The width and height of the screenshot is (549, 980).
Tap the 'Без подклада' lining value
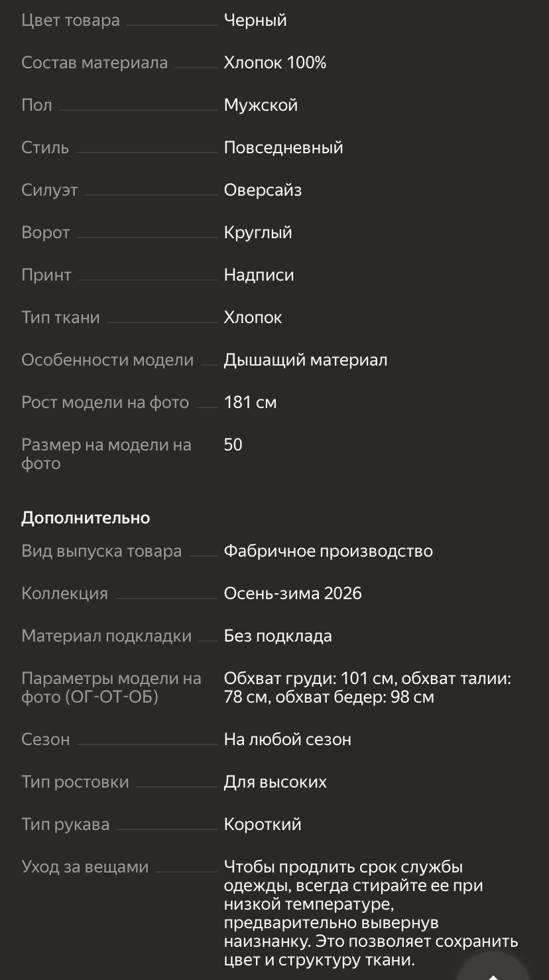click(278, 636)
